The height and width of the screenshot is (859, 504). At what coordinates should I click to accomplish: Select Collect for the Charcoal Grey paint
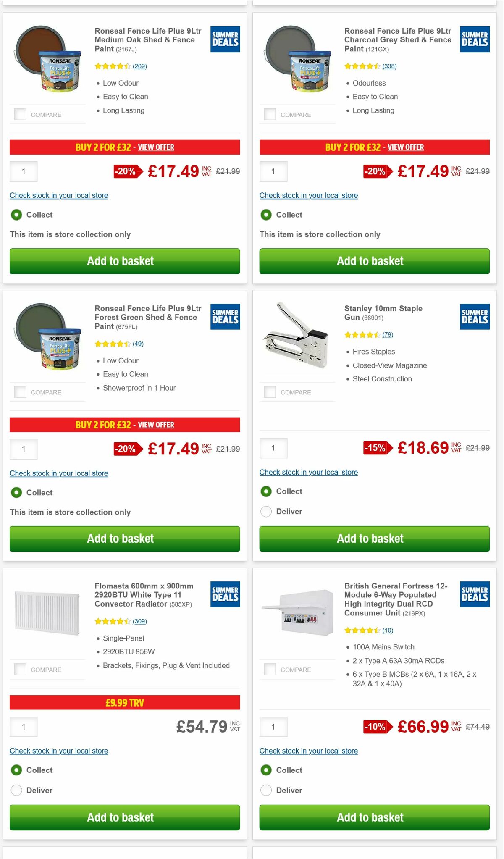click(266, 215)
